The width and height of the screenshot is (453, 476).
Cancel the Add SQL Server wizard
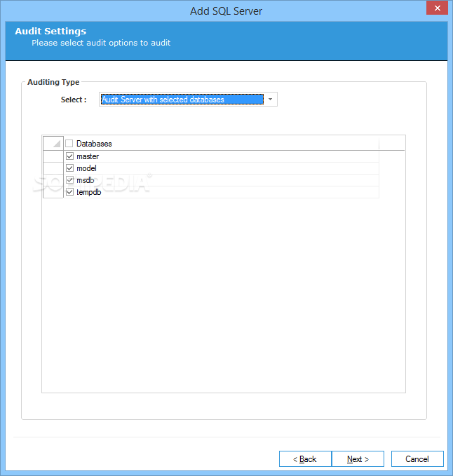[x=417, y=458]
